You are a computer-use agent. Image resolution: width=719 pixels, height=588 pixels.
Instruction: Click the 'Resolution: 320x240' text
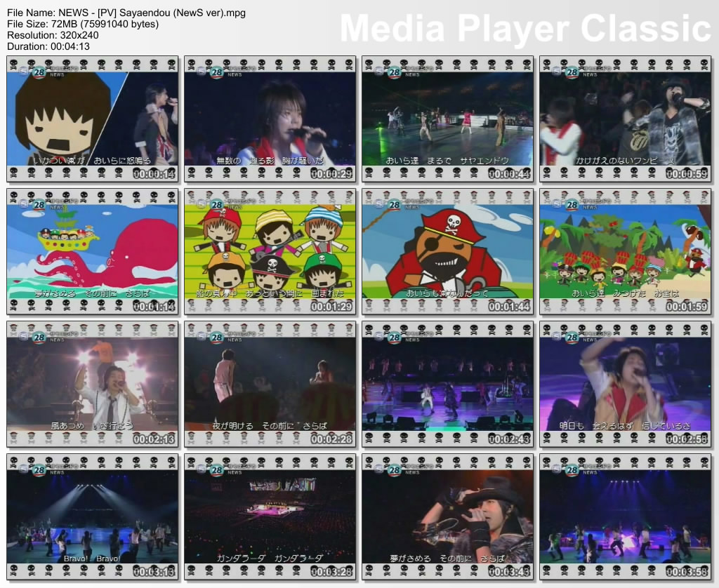53,35
